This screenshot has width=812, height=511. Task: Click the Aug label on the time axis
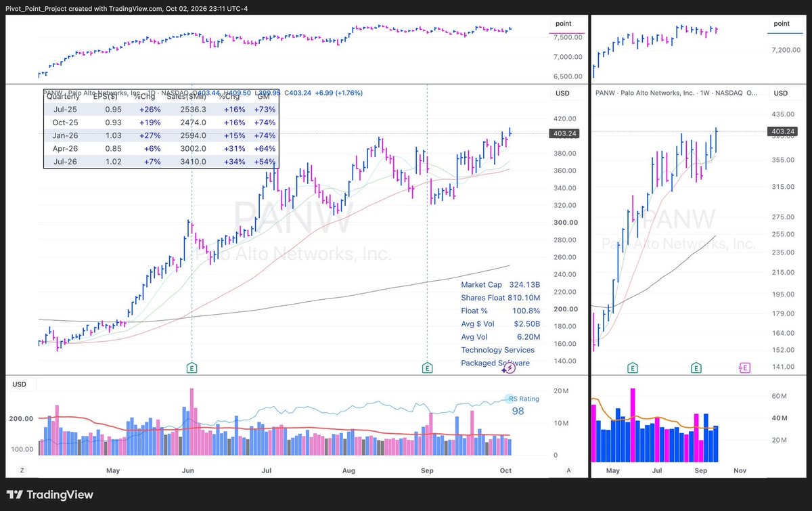348,470
